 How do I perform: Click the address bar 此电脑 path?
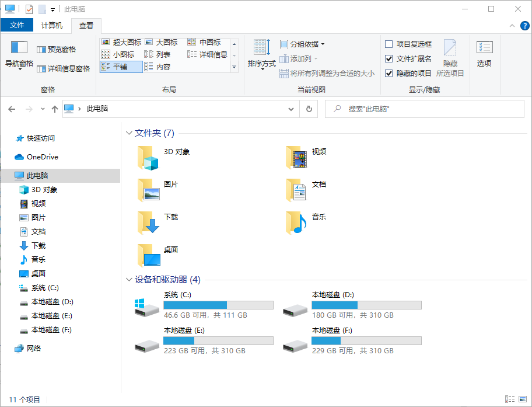(97, 109)
